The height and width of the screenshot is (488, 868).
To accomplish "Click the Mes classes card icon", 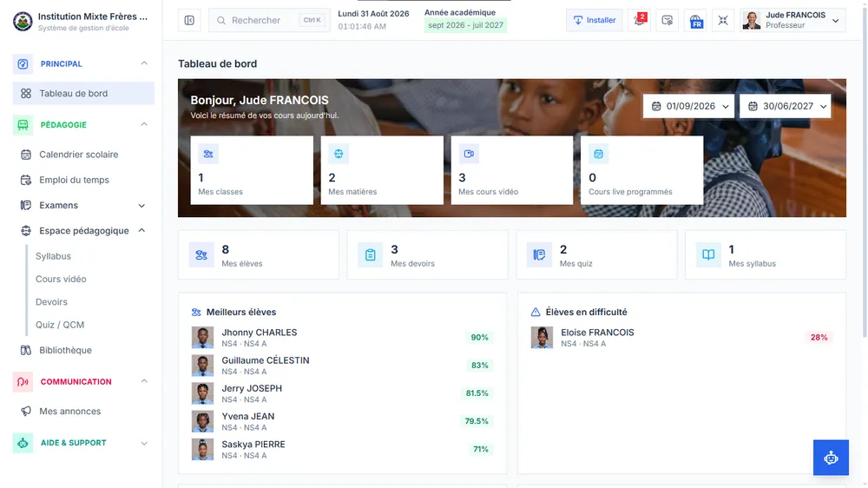I will click(208, 154).
